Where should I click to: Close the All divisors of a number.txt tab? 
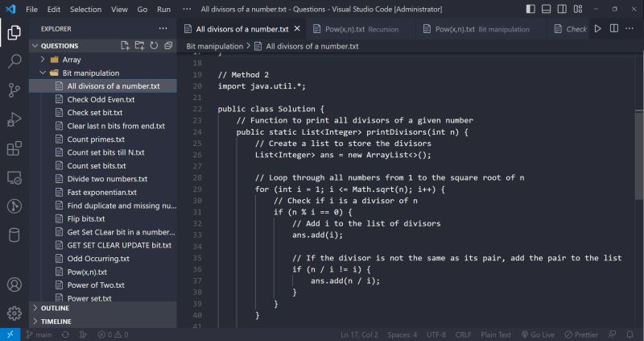[297, 29]
